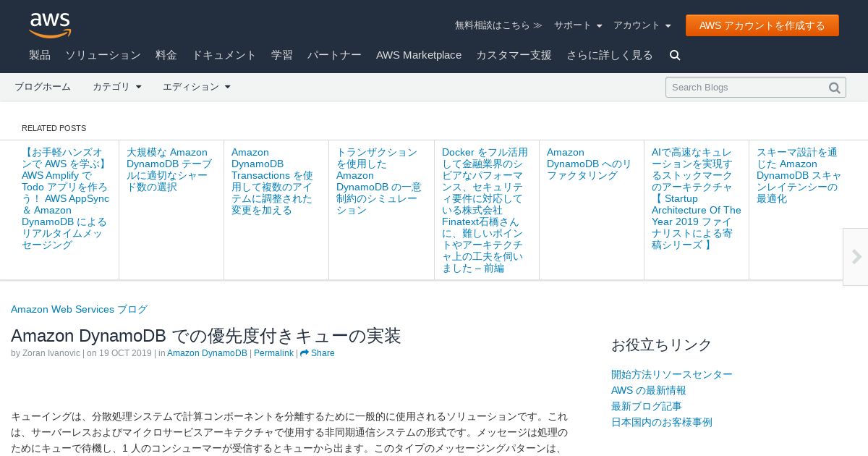Open the アカウント dropdown
The width and height of the screenshot is (868, 456).
point(642,25)
